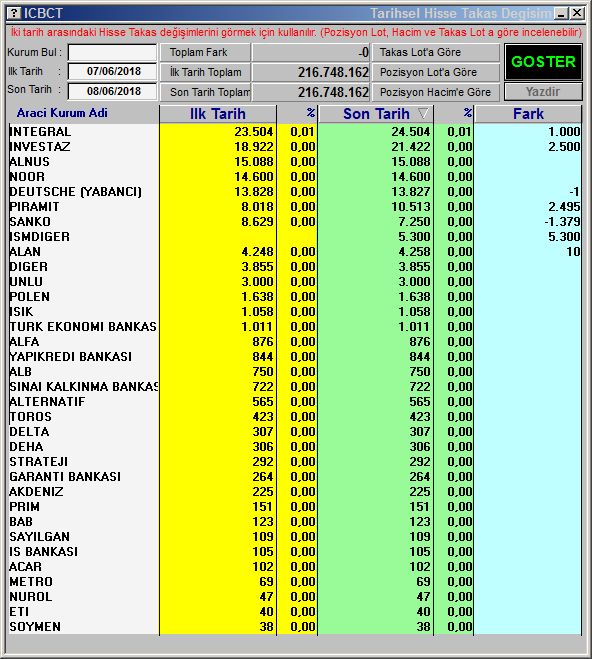Click the Kurum Bul search field
Image resolution: width=592 pixels, height=659 pixels.
point(112,53)
